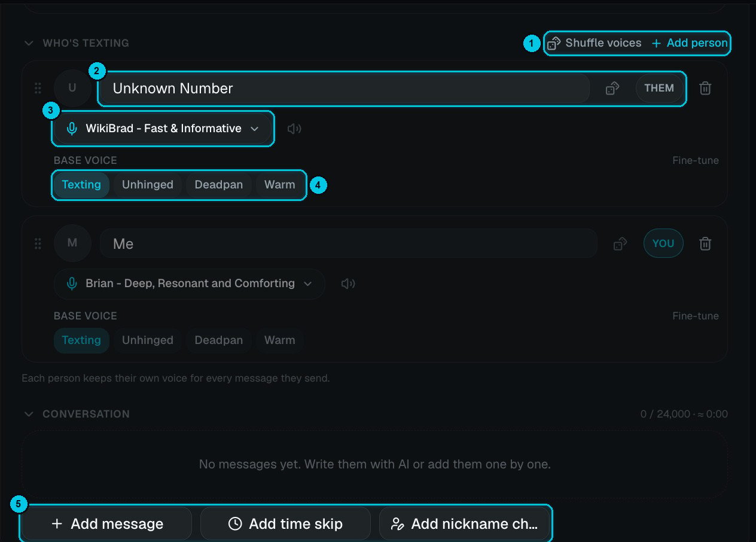Click the Add time skip button

click(285, 524)
